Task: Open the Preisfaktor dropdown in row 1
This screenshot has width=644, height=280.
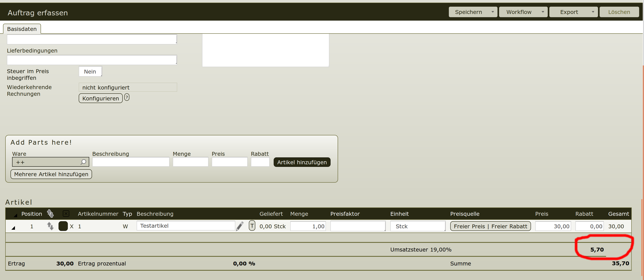Action: coord(358,226)
